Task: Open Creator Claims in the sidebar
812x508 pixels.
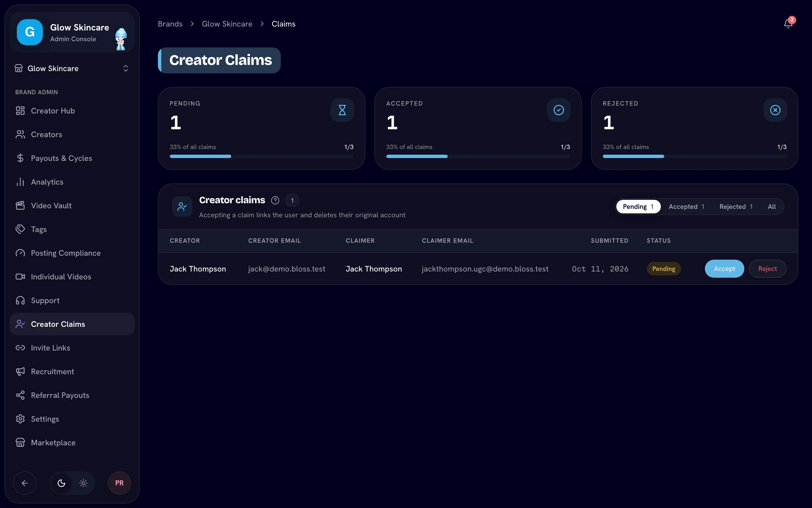Action: point(72,324)
